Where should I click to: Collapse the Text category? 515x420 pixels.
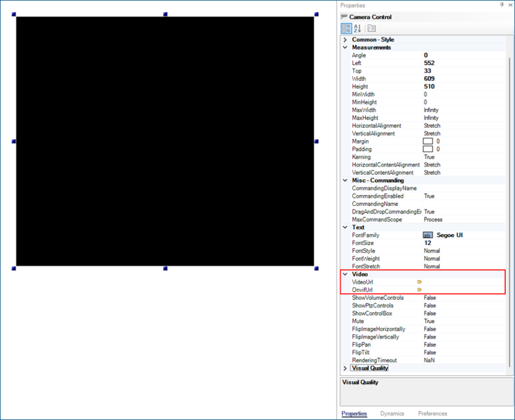click(x=345, y=227)
